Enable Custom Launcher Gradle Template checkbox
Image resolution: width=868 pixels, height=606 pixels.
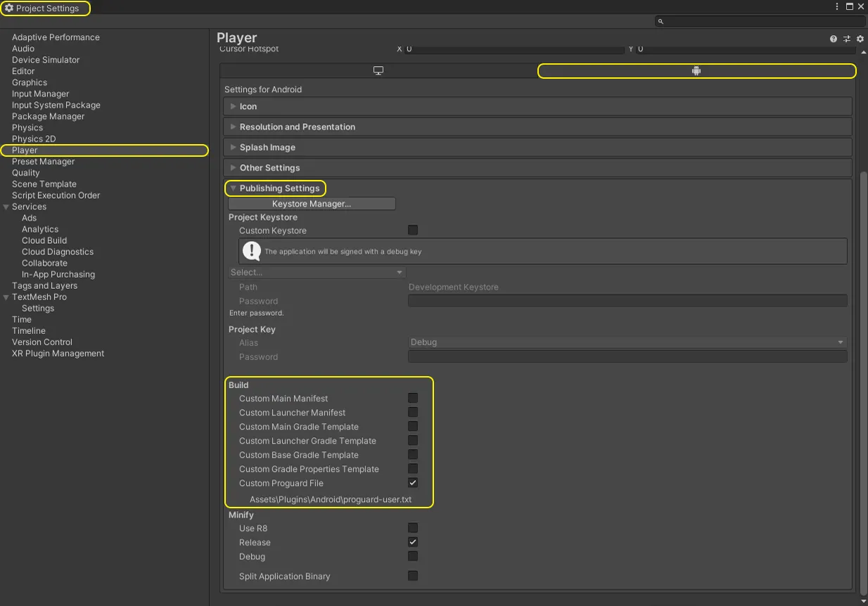pos(413,440)
